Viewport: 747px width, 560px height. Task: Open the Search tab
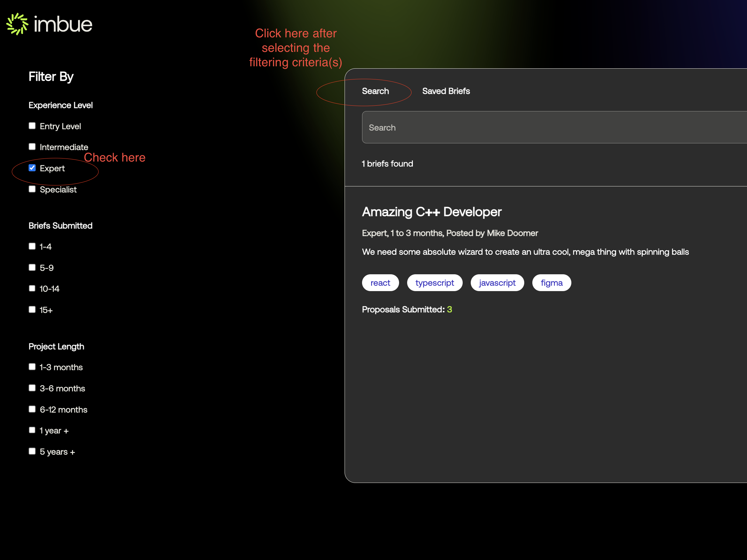[375, 91]
